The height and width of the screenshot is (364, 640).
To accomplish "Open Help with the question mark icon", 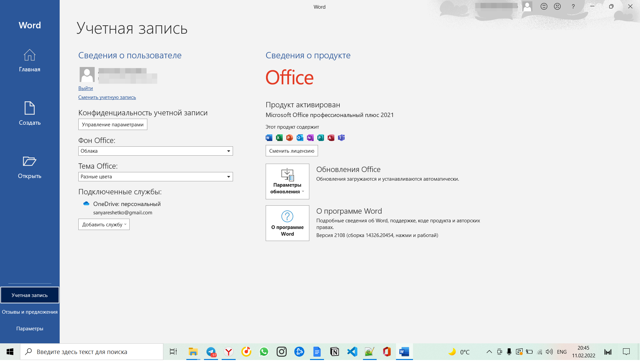I will point(573,6).
